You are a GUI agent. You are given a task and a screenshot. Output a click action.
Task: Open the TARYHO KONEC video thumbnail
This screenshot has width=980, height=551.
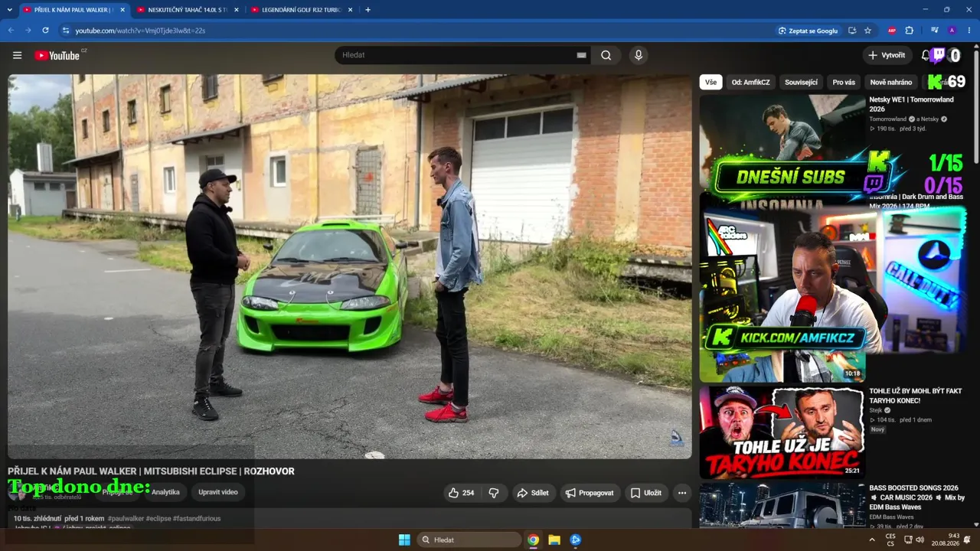[x=782, y=432]
